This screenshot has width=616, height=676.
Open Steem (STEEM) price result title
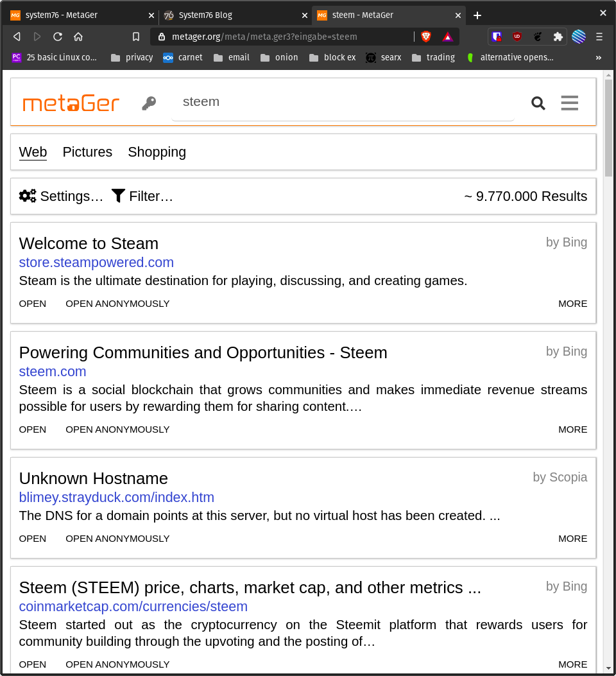[250, 587]
